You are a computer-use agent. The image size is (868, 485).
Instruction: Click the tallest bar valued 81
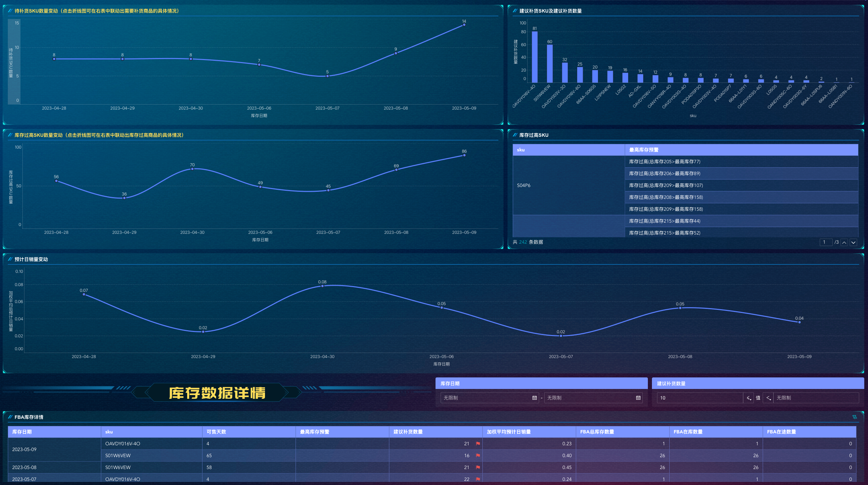pos(534,57)
